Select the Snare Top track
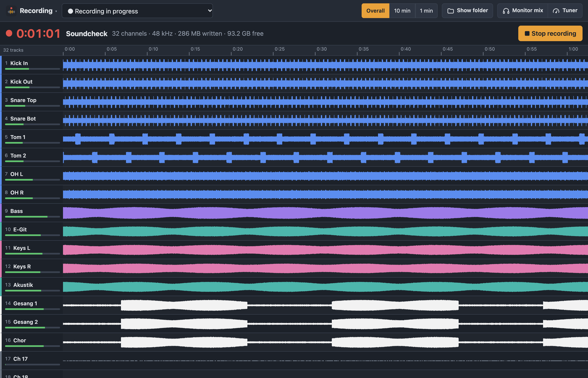This screenshot has width=588, height=378. coord(32,102)
